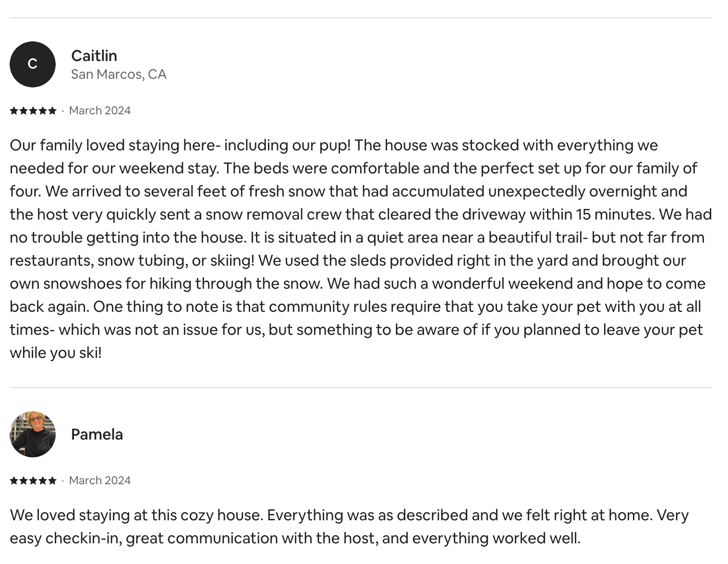Click Caitlin's circular avatar with letter C
This screenshot has width=728, height=564.
pos(33,64)
